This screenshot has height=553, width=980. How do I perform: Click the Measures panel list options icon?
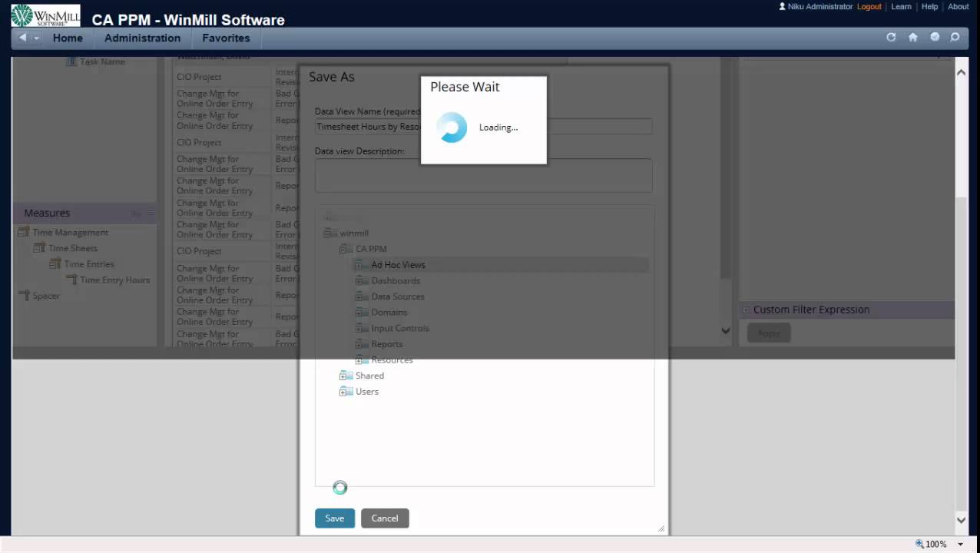[151, 214]
